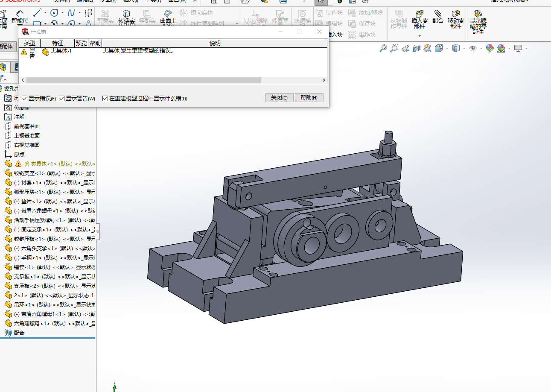Click the View Settings monitor icon
The height and width of the screenshot is (392, 551).
tap(518, 48)
